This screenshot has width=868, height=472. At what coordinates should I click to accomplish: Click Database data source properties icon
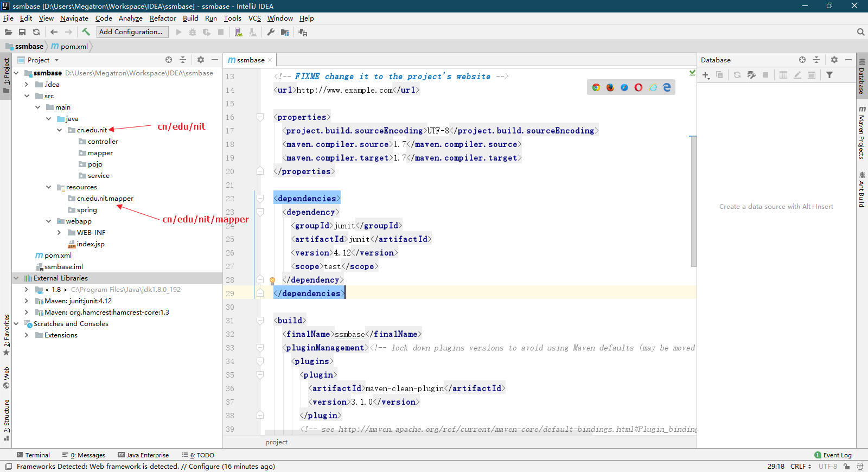click(751, 75)
